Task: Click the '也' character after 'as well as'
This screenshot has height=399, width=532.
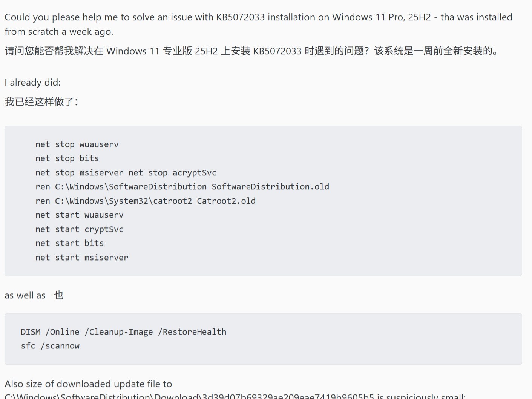Action: [59, 295]
